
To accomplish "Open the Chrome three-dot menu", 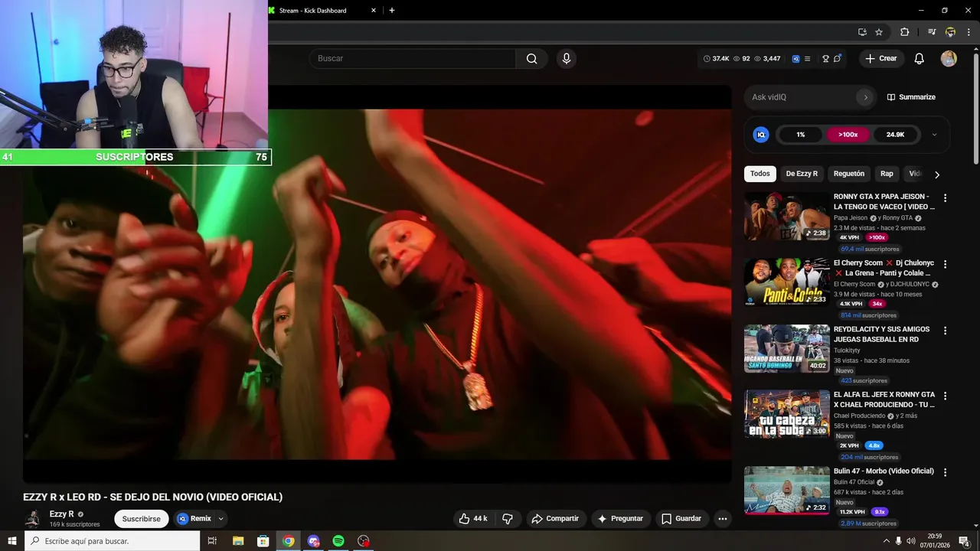I will coord(969,32).
